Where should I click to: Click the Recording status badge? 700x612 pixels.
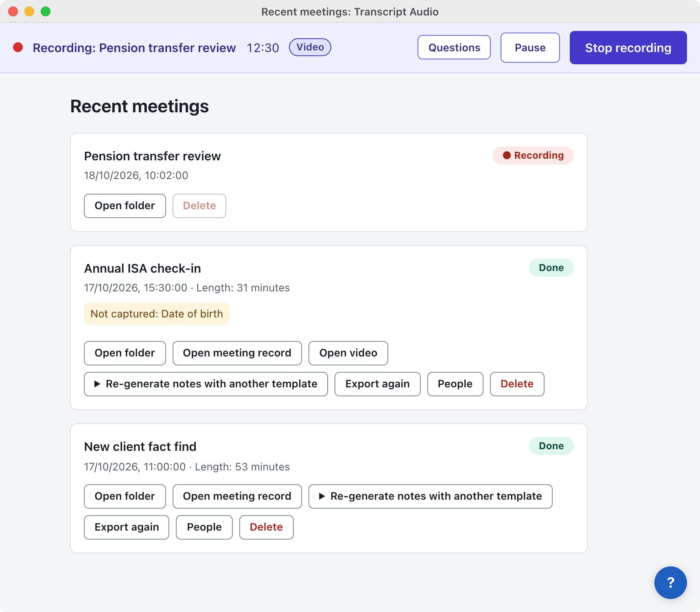[x=533, y=155]
